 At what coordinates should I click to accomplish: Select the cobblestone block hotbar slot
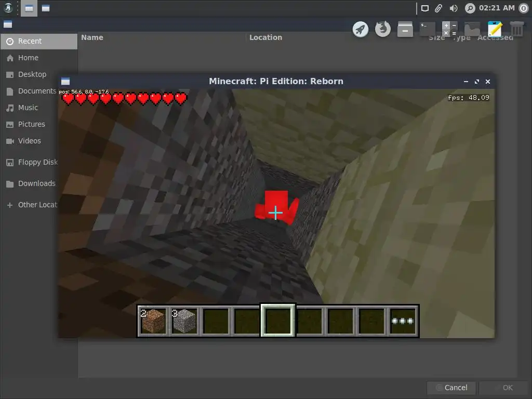click(x=184, y=321)
